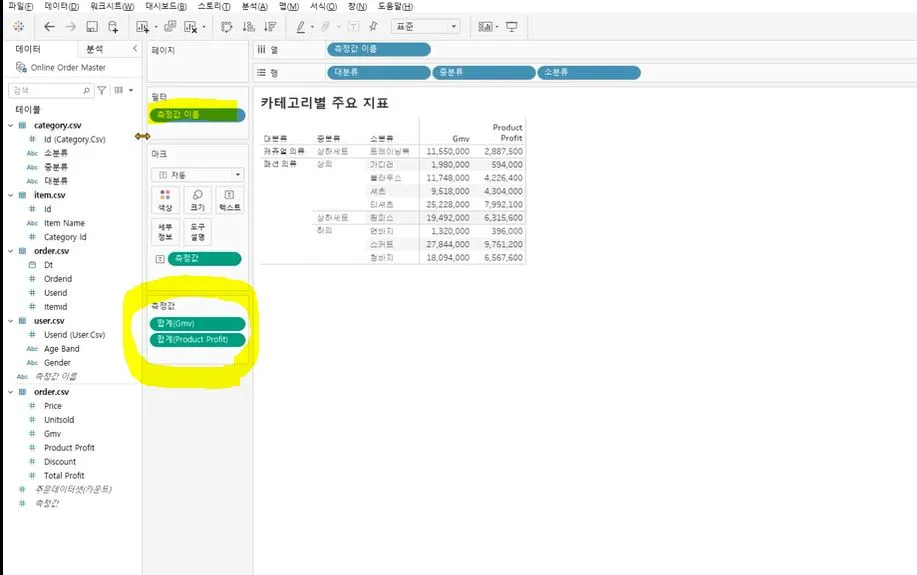Open the new worksheet dropdown arrow
Screen dimensions: 917x575
(156, 27)
